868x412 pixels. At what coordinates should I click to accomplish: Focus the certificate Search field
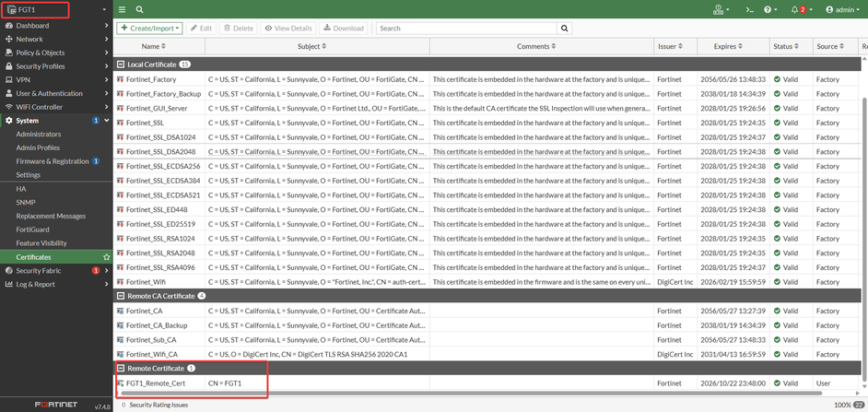pos(466,29)
